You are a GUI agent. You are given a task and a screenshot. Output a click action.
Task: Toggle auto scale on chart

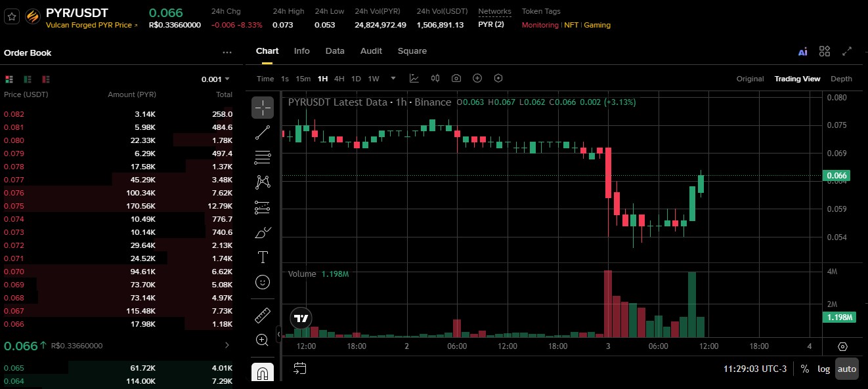(847, 369)
